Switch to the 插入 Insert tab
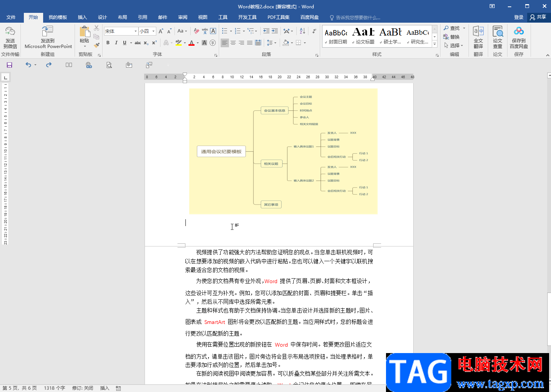Image resolution: width=551 pixels, height=392 pixels. click(82, 17)
